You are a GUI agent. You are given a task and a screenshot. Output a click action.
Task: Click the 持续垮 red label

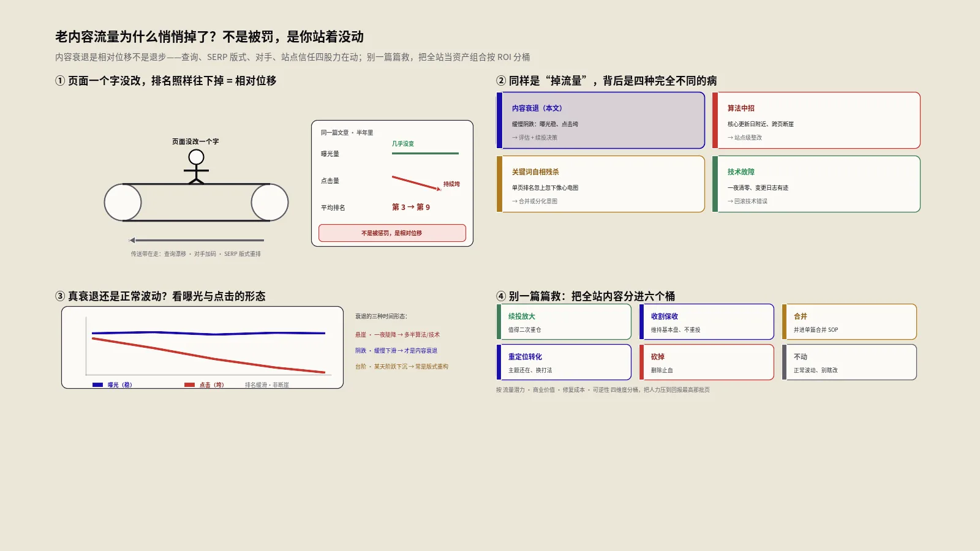coord(451,184)
